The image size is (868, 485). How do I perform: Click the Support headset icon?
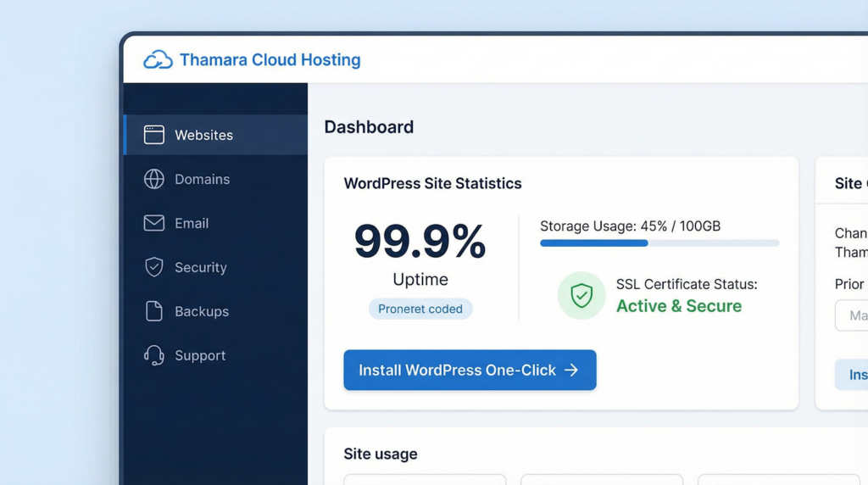154,355
